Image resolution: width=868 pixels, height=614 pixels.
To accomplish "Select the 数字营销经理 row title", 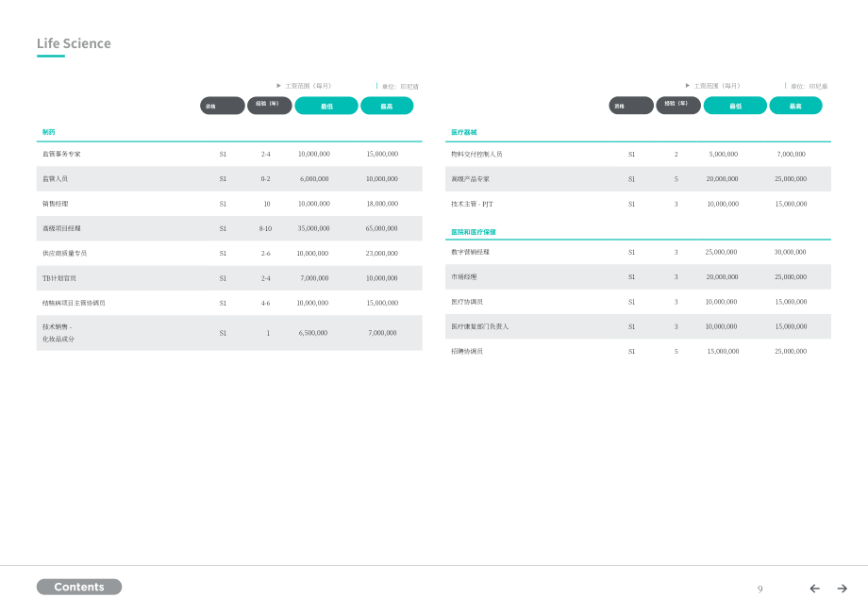I will [470, 252].
